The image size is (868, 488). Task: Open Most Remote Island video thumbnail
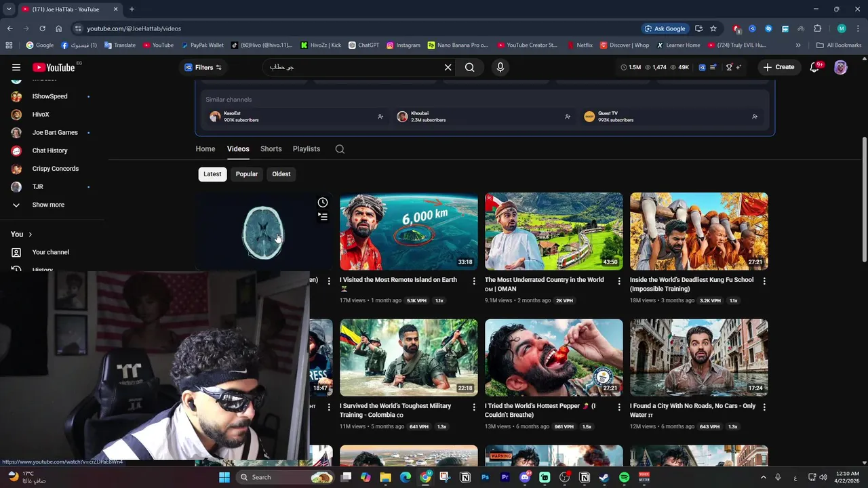(409, 232)
